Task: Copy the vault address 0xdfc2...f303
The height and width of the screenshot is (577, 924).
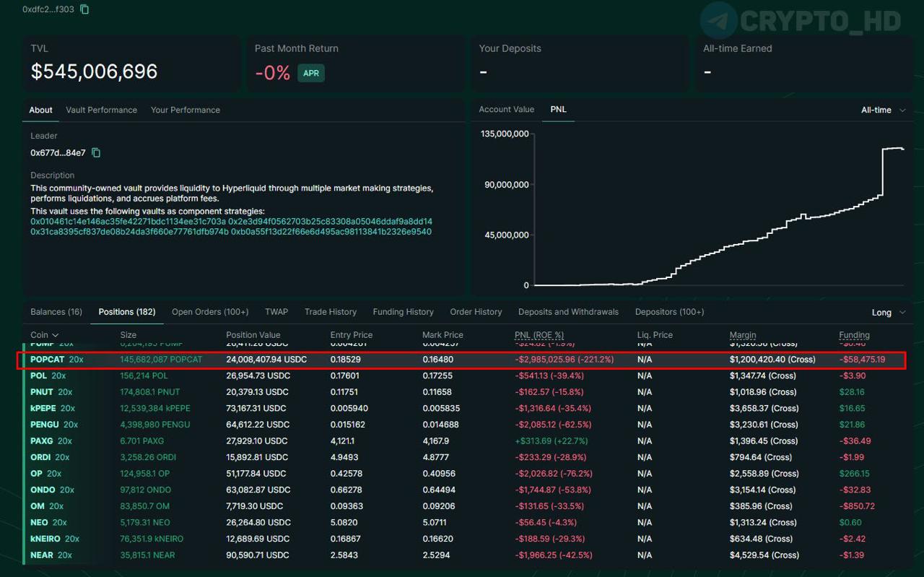Action: (84, 9)
